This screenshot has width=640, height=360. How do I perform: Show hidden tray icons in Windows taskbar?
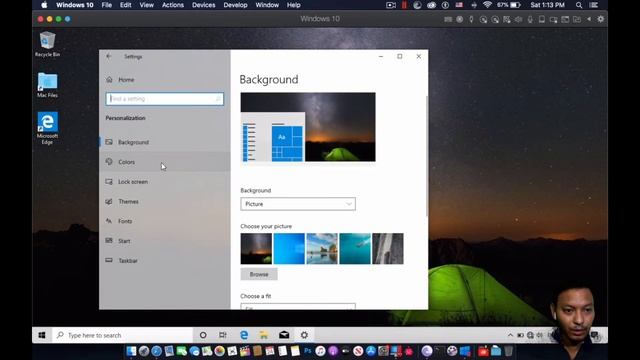pyautogui.click(x=510, y=335)
